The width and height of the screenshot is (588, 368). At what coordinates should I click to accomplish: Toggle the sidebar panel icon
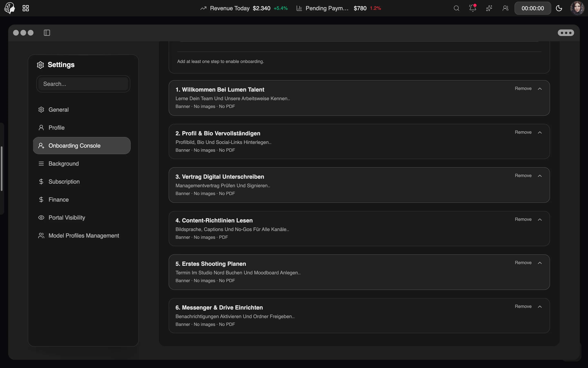click(x=47, y=33)
